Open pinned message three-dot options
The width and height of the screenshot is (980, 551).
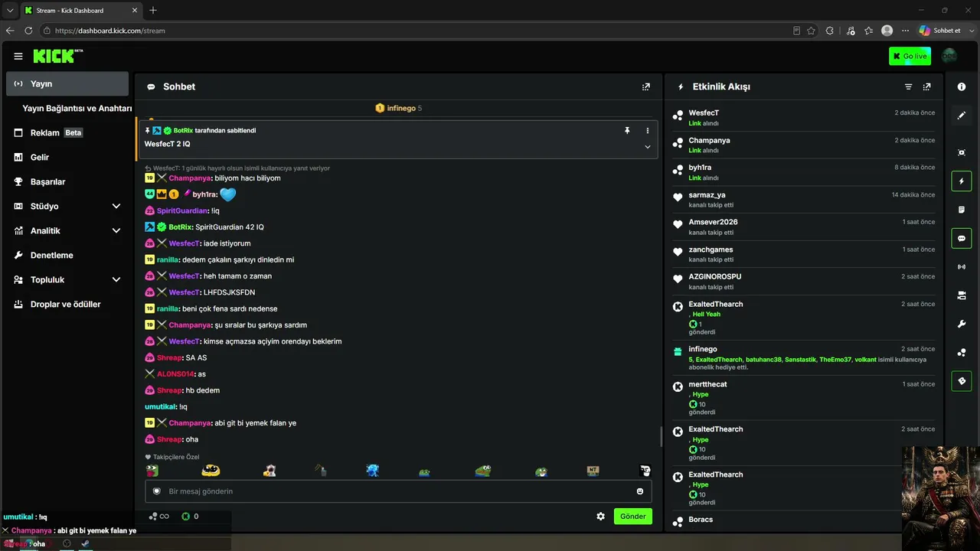pos(647,131)
